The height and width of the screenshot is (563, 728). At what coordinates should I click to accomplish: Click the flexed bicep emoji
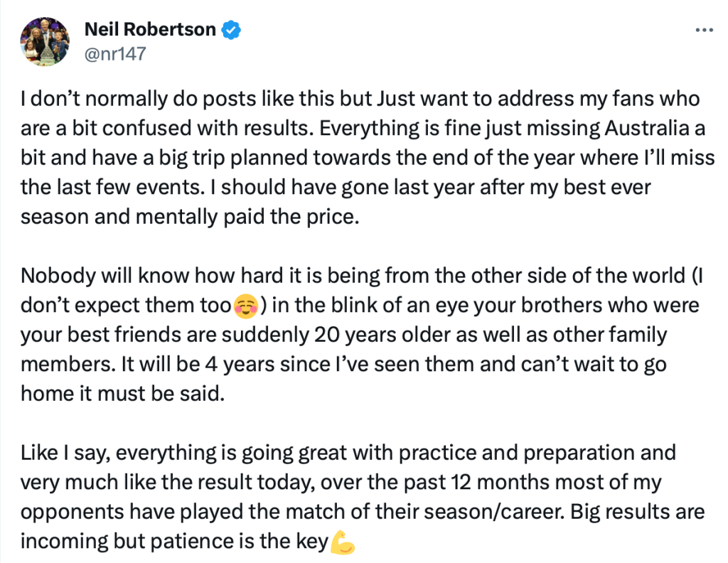(343, 542)
